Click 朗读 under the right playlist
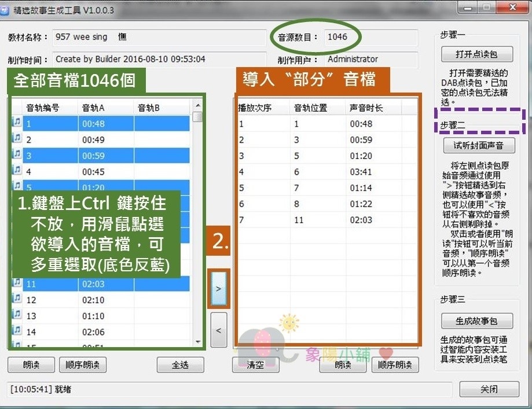532x409 pixels. pyautogui.click(x=343, y=365)
